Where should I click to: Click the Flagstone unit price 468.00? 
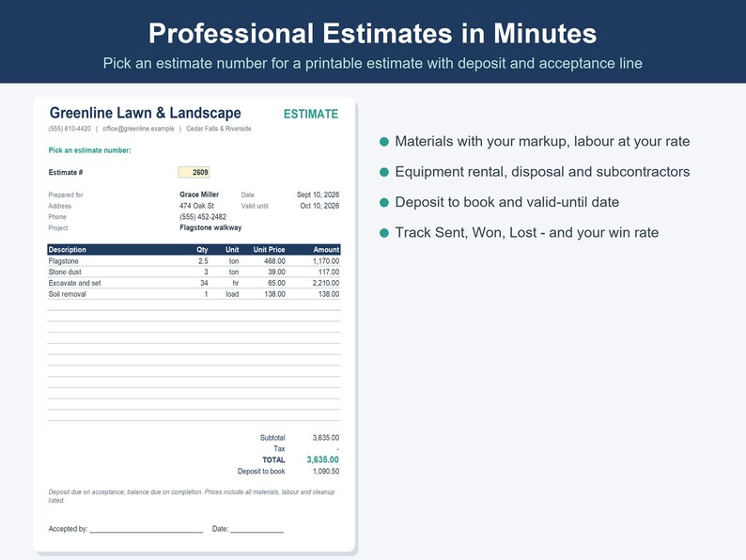click(274, 260)
